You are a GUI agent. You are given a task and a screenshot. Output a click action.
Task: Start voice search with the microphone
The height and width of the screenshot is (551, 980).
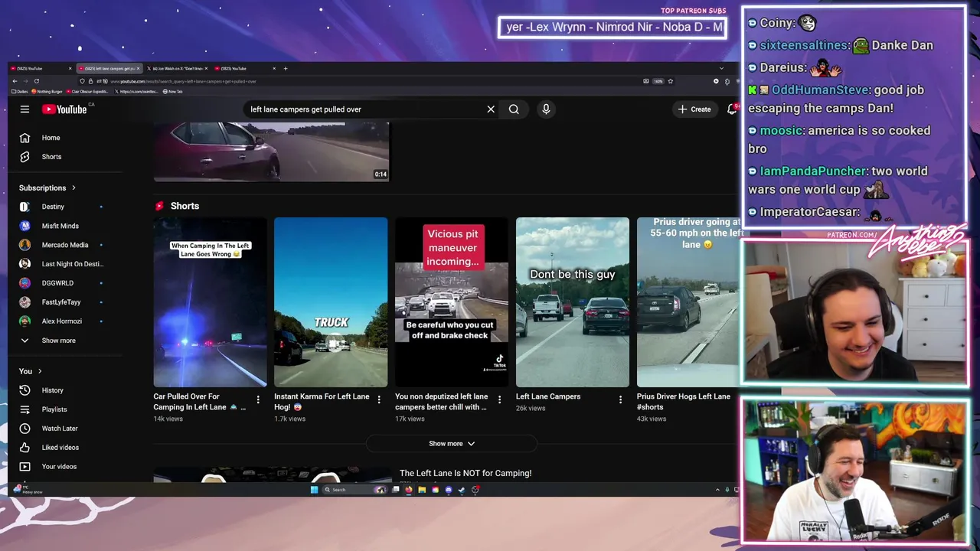point(546,109)
